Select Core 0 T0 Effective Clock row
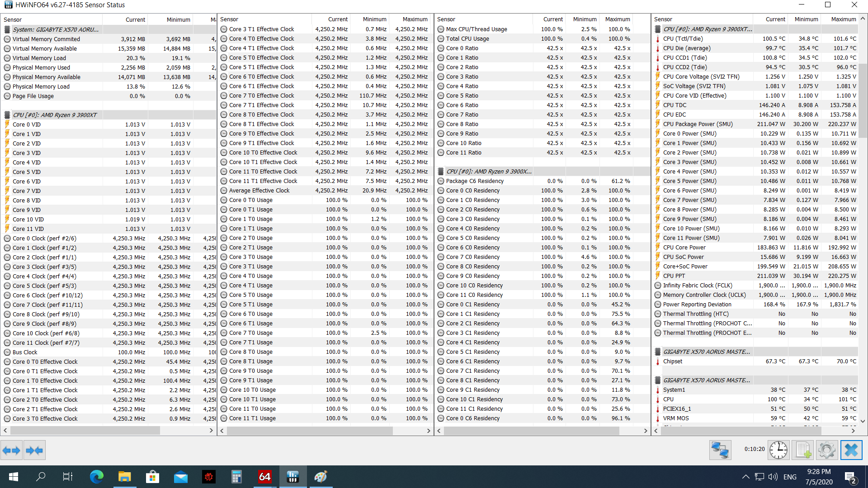This screenshot has height=488, width=868. coord(108,362)
